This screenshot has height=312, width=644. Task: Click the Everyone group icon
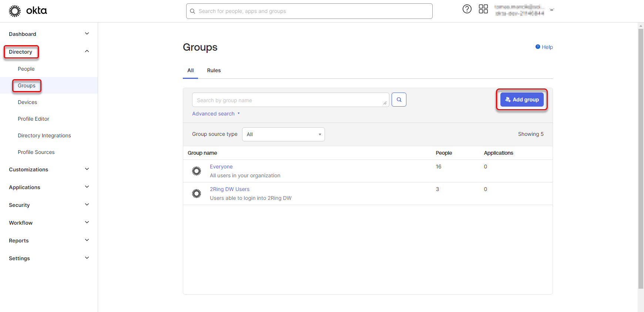click(x=197, y=171)
